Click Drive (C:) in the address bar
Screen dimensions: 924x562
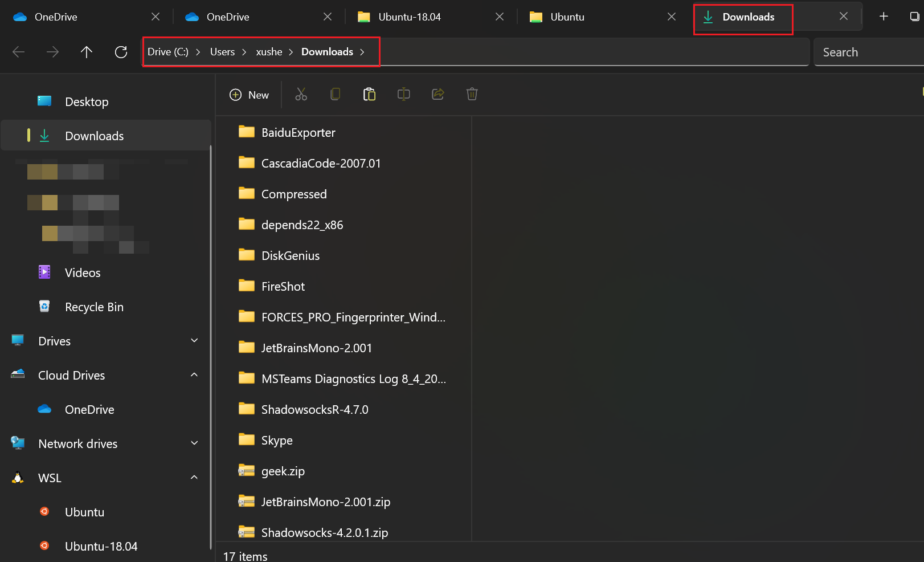click(x=167, y=52)
